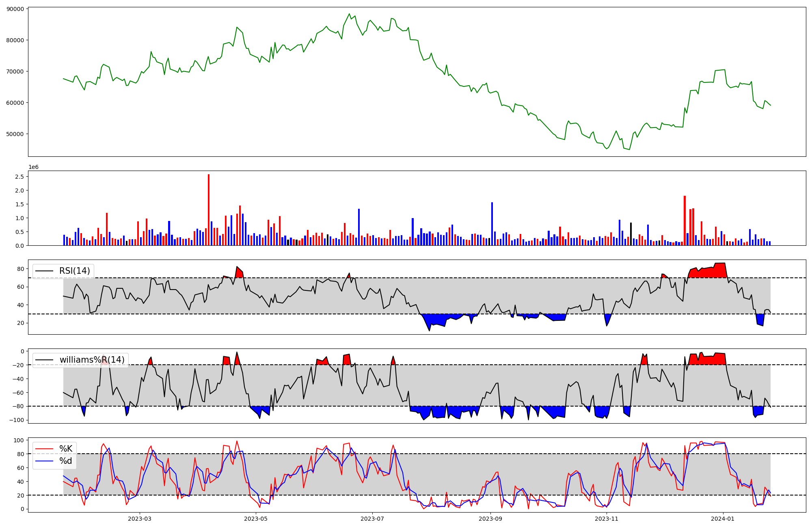Click the 100 tick on the stochastic axis
The image size is (812, 528).
click(x=19, y=440)
